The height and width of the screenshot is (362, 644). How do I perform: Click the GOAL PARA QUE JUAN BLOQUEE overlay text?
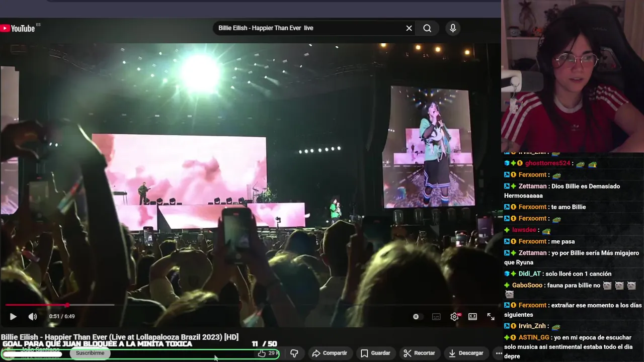point(97,344)
